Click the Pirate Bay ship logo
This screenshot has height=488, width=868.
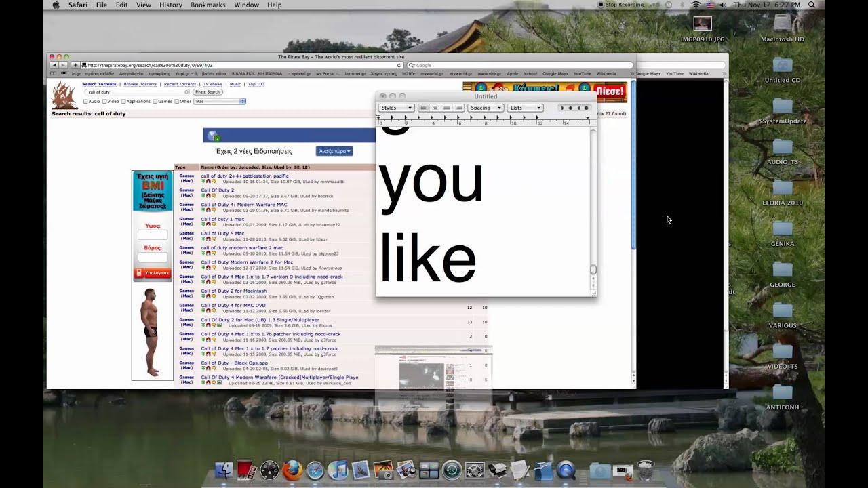tap(65, 95)
